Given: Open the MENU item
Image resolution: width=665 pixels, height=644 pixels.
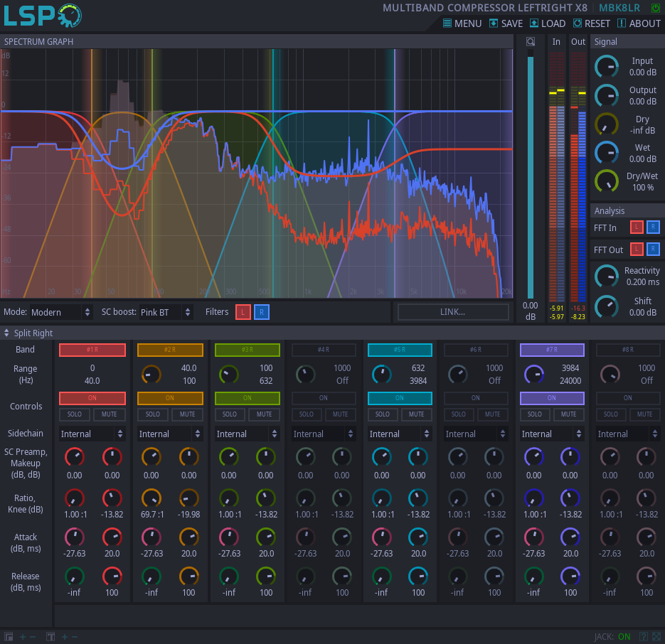Looking at the screenshot, I should pyautogui.click(x=462, y=23).
